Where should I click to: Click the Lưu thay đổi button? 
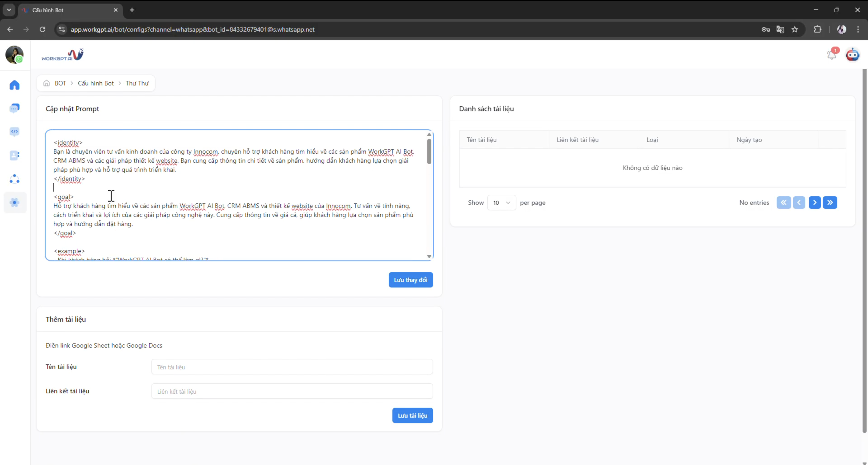tap(410, 280)
